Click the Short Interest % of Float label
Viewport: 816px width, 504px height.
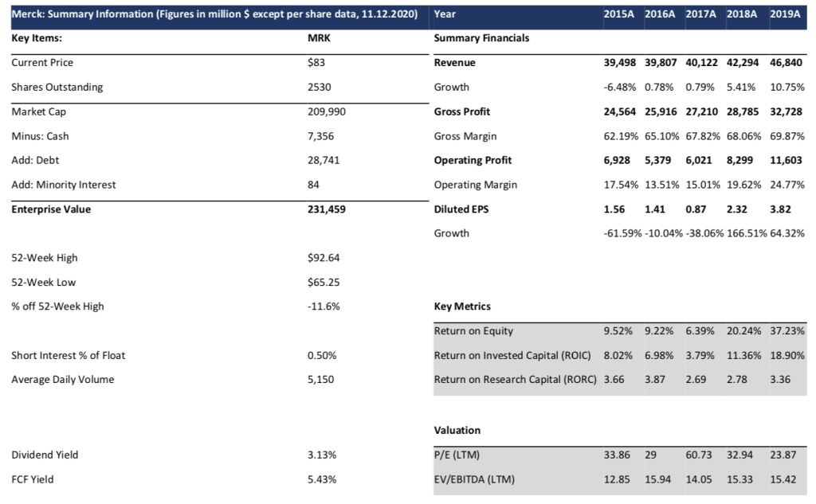[x=69, y=355]
